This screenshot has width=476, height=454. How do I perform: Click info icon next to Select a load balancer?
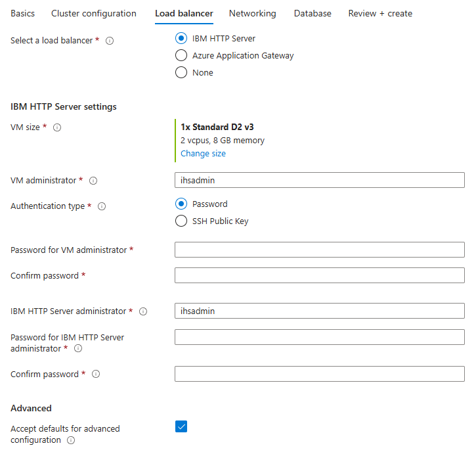(x=110, y=41)
